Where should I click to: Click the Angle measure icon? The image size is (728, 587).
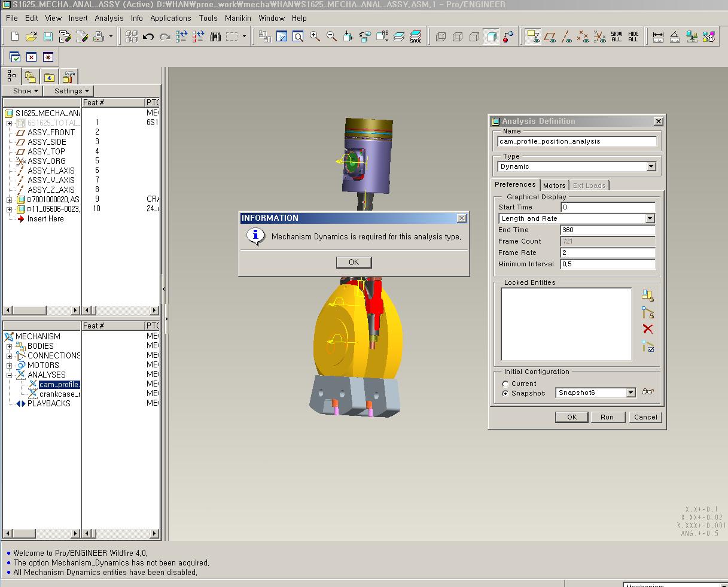[x=675, y=37]
